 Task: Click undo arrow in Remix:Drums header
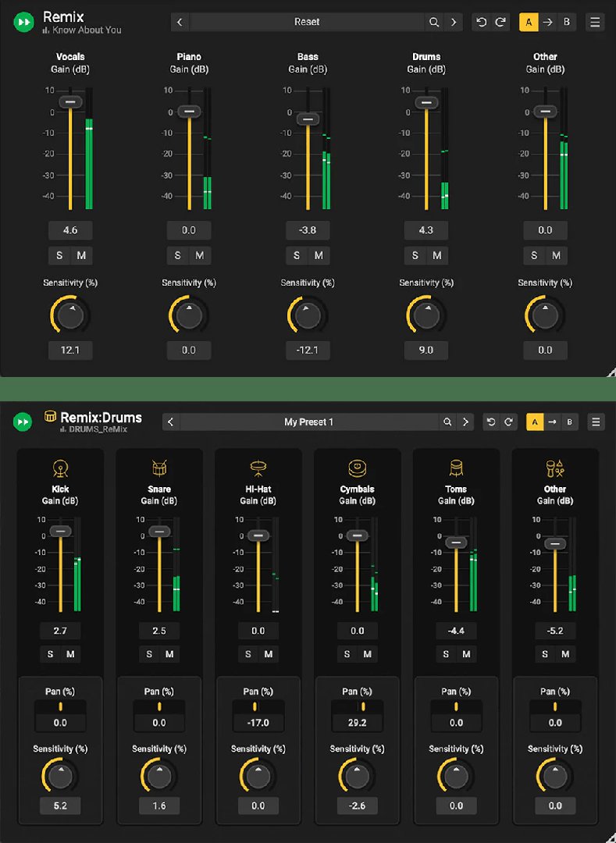pos(491,422)
